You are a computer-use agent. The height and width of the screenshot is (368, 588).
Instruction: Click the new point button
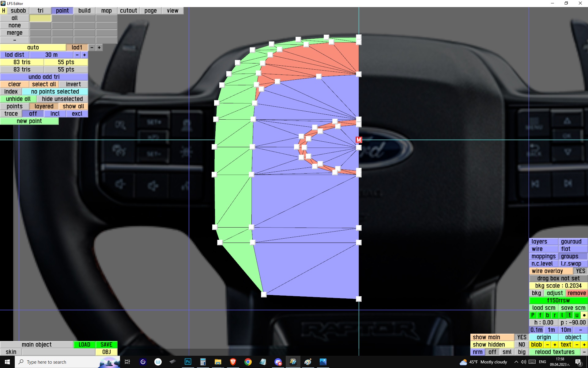pyautogui.click(x=29, y=121)
